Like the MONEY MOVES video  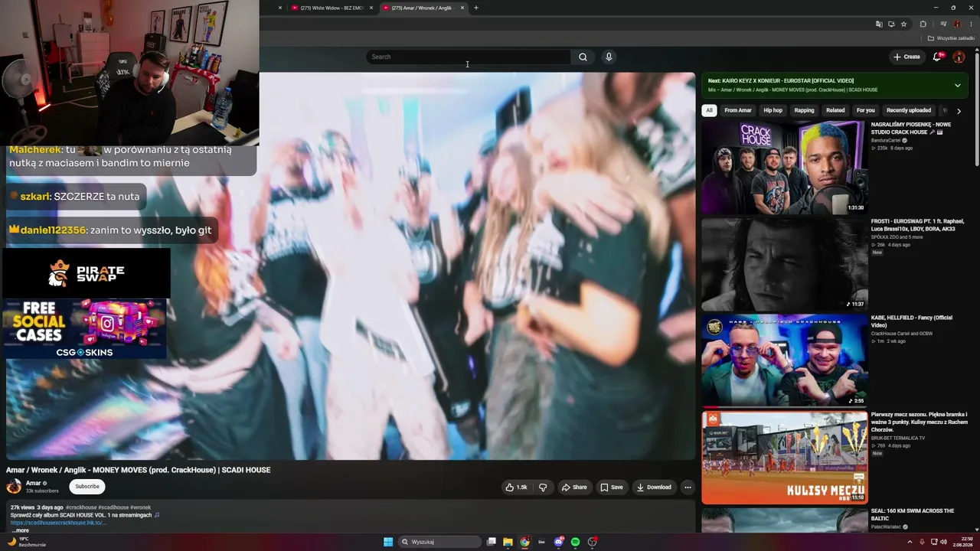coord(516,487)
